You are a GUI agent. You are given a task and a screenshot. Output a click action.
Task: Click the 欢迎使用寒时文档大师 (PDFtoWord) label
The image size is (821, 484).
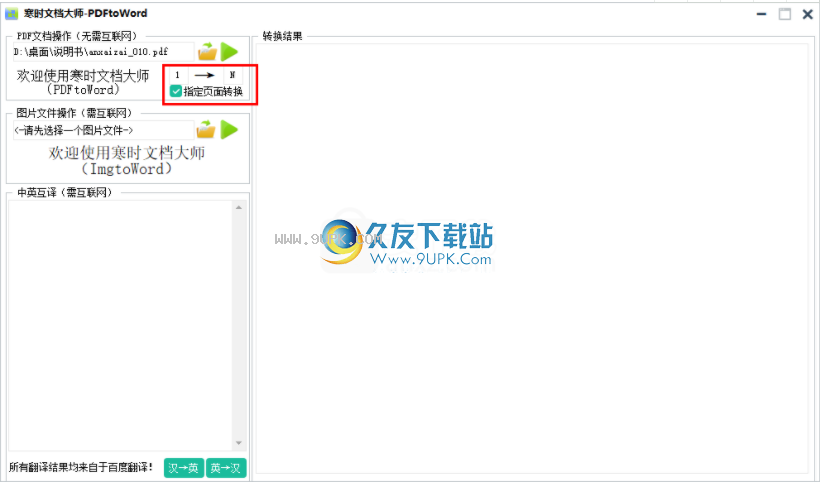click(83, 82)
